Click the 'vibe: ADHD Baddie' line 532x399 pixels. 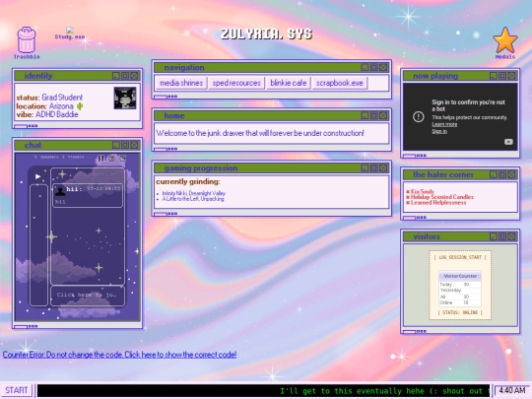tap(47, 114)
